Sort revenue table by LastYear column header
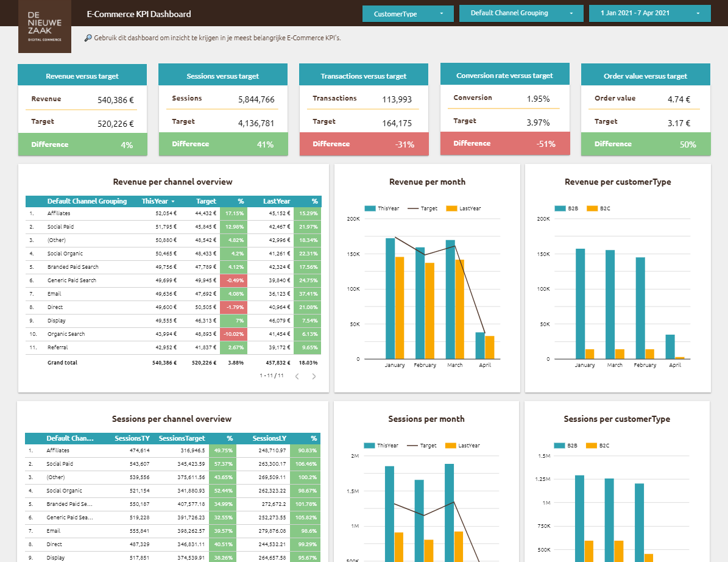 click(276, 201)
